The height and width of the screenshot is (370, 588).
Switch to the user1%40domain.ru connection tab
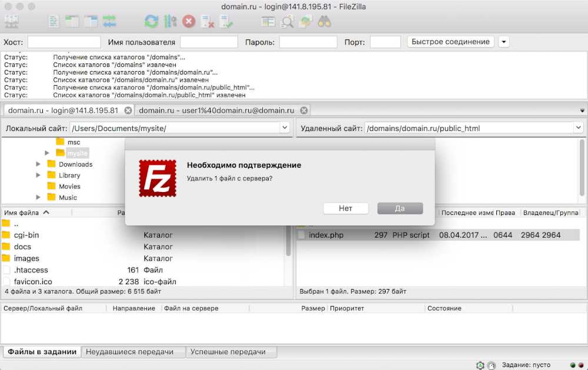pos(216,110)
